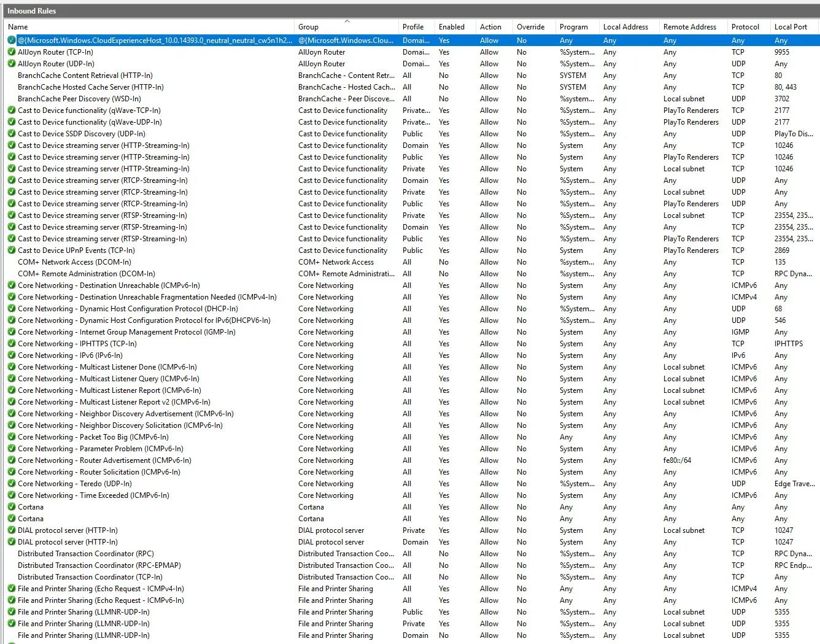Click the enabled icon beside AllJoyn Router (UDP-In)
The image size is (820, 644).
(12, 64)
